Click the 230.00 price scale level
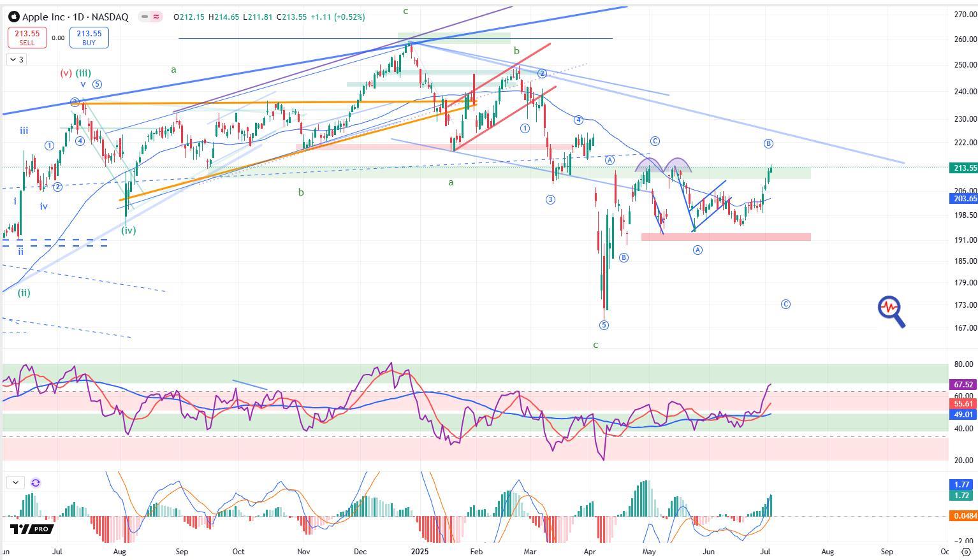This screenshot has width=978, height=560. pyautogui.click(x=965, y=118)
